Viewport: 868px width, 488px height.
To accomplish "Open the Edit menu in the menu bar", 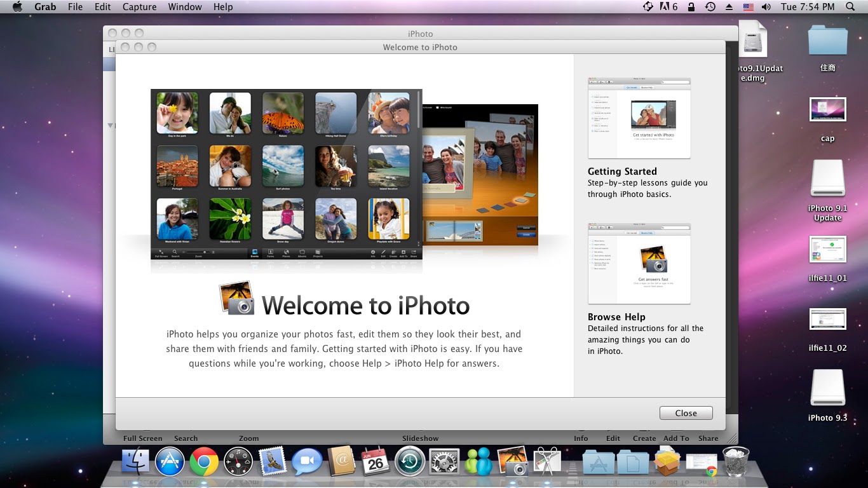I will coord(103,7).
